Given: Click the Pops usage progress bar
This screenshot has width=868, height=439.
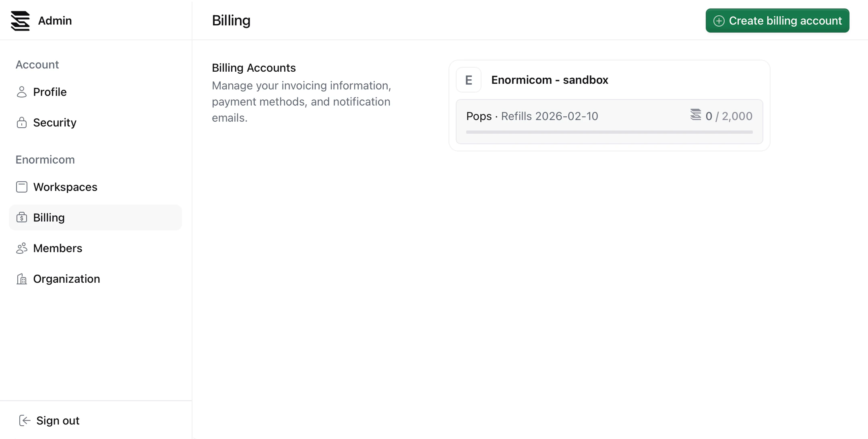Looking at the screenshot, I should pyautogui.click(x=609, y=132).
